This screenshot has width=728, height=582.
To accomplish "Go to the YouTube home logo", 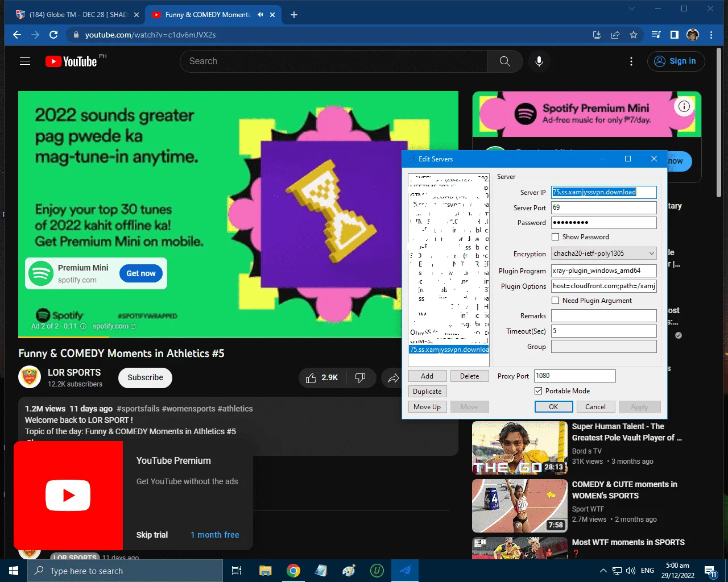I will click(x=71, y=61).
